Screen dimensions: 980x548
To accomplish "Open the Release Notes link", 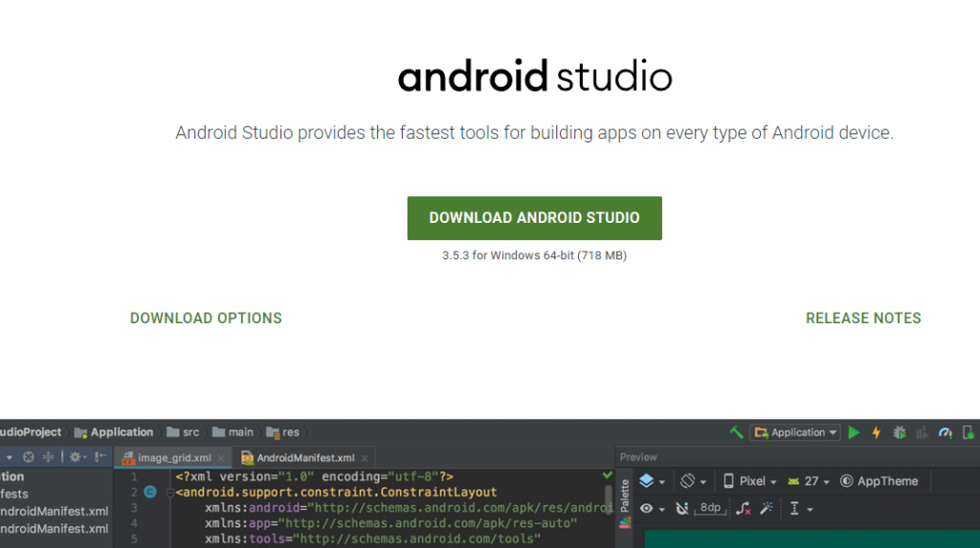I will (863, 318).
